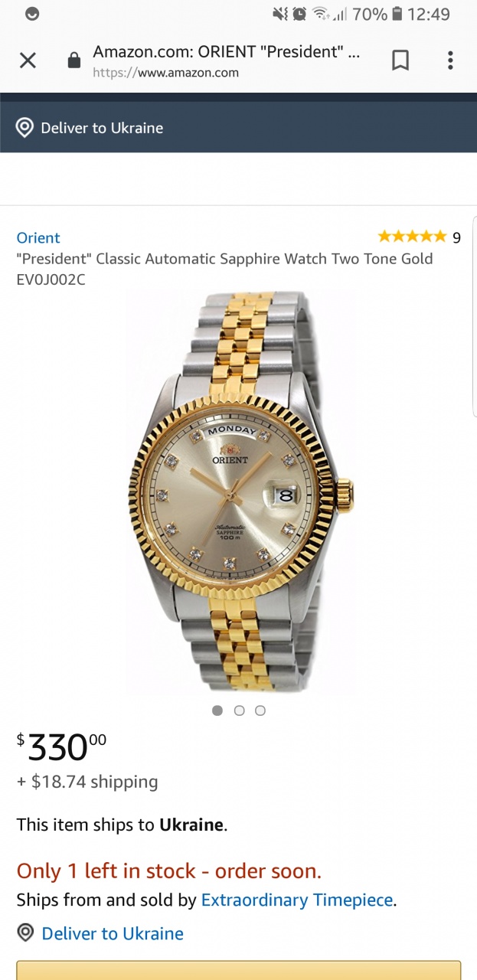
Task: Open the Orient brand link
Action: click(38, 237)
